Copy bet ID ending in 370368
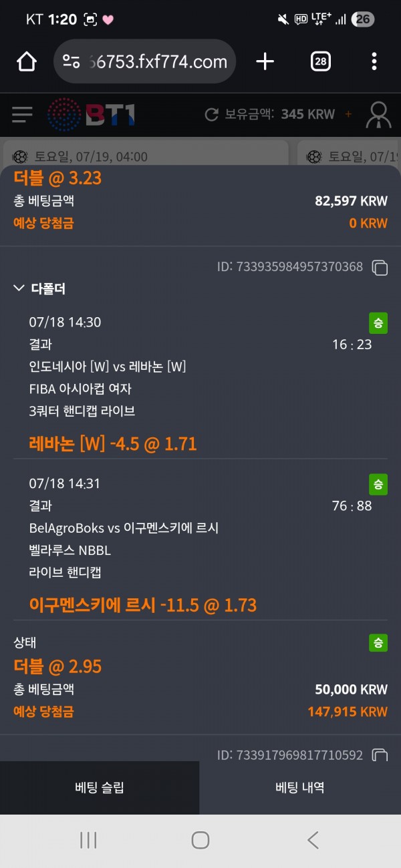The width and height of the screenshot is (401, 868). tap(380, 268)
